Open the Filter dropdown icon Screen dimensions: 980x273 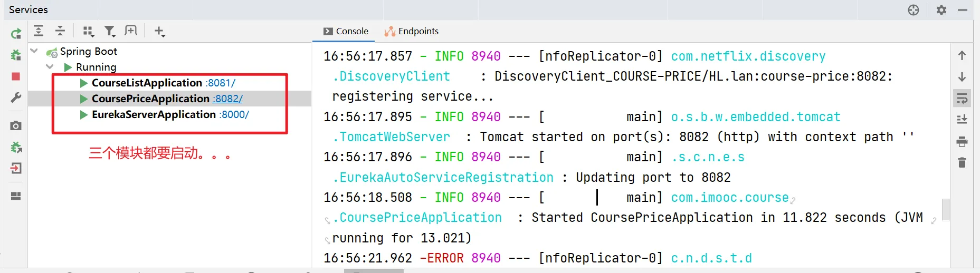tap(109, 32)
